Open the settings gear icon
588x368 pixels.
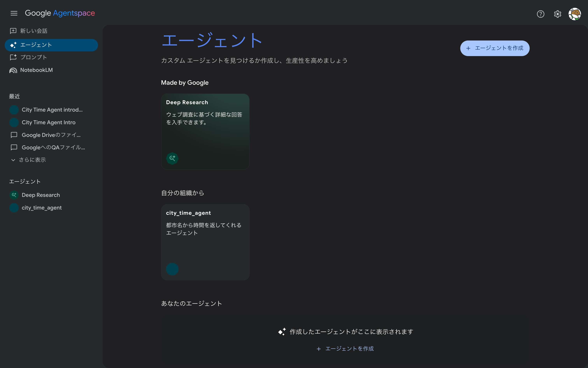(x=557, y=14)
